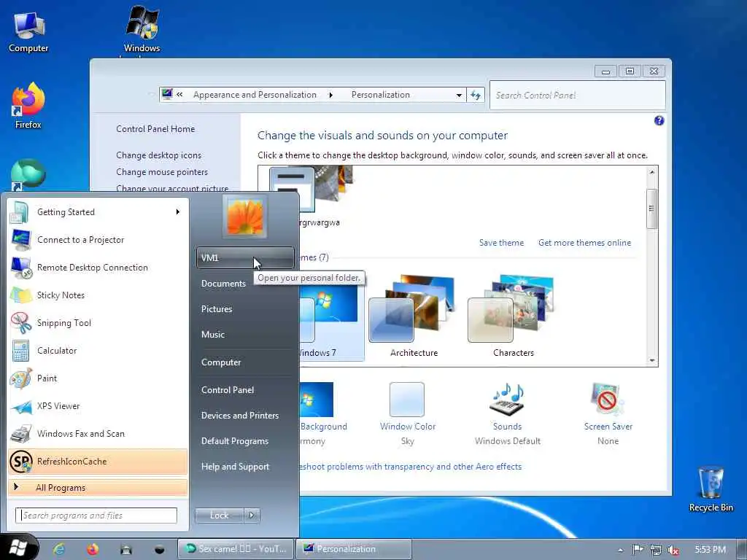Click the clock showing 5:53 PM
Screen dimensions: 747x560
click(x=710, y=550)
